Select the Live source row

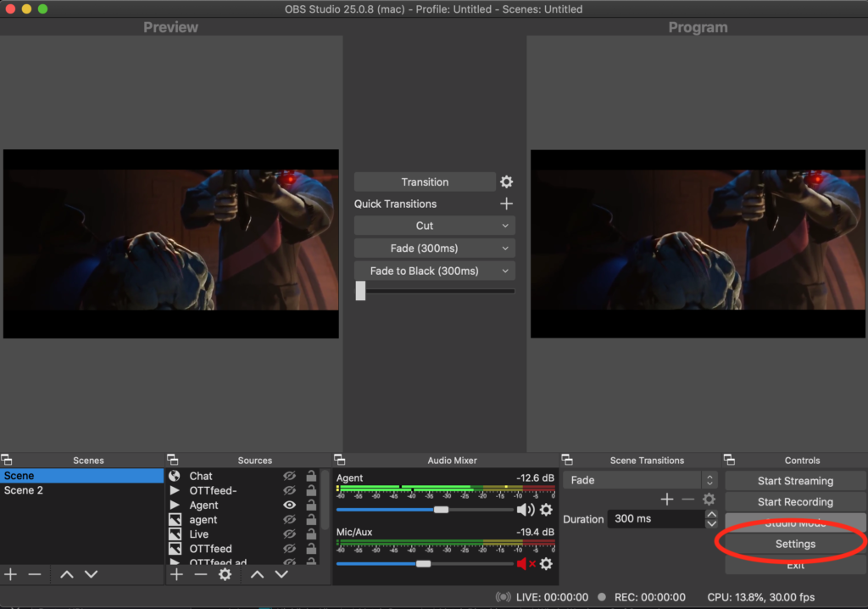click(243, 534)
